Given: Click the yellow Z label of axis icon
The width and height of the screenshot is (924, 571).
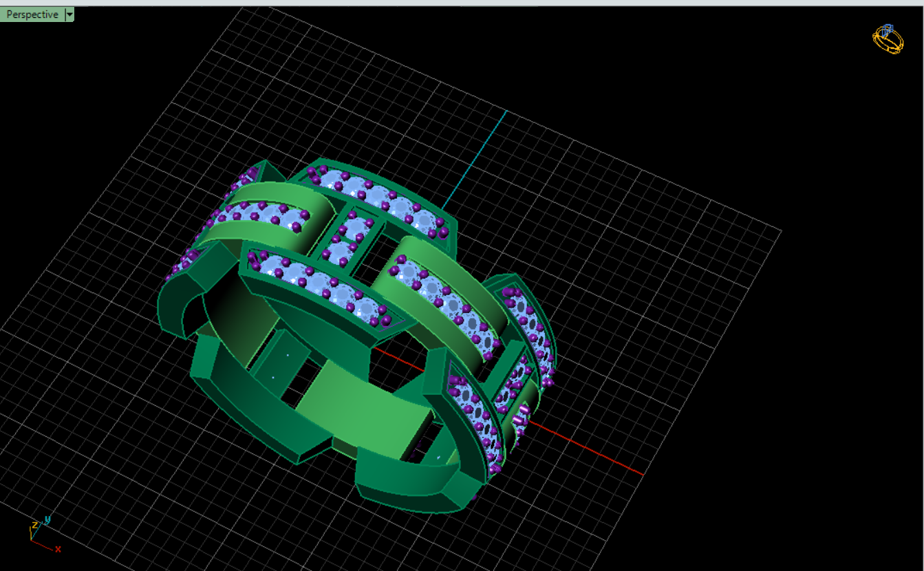Looking at the screenshot, I should coord(34,526).
